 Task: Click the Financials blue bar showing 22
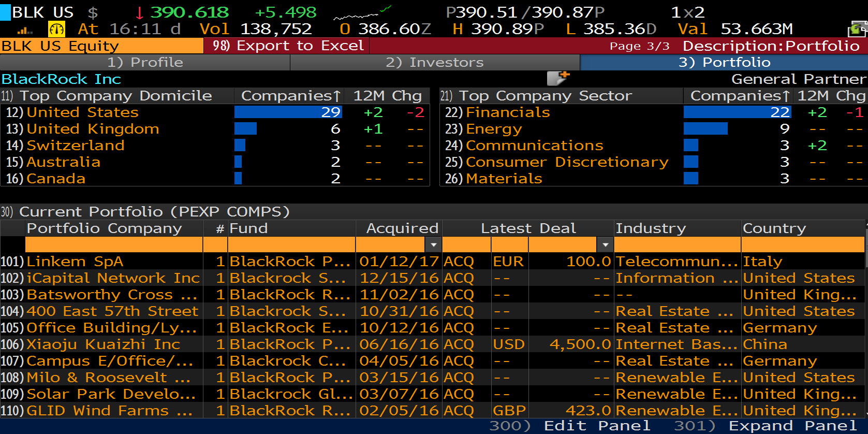(x=737, y=112)
